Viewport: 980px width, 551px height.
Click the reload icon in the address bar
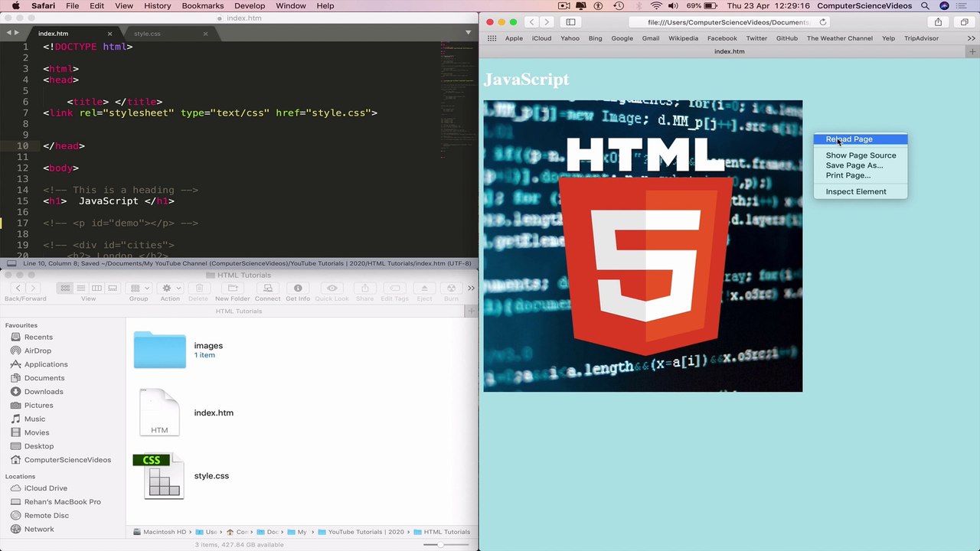click(823, 22)
